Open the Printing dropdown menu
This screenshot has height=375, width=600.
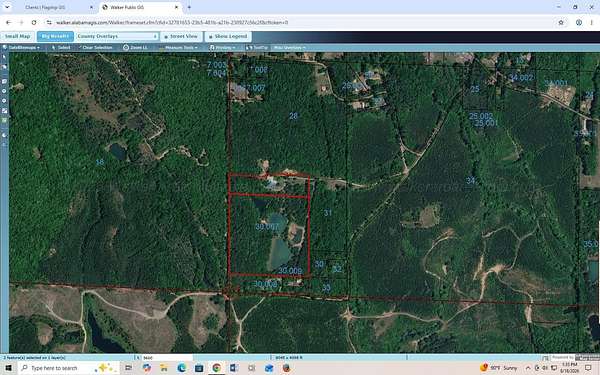[x=223, y=47]
